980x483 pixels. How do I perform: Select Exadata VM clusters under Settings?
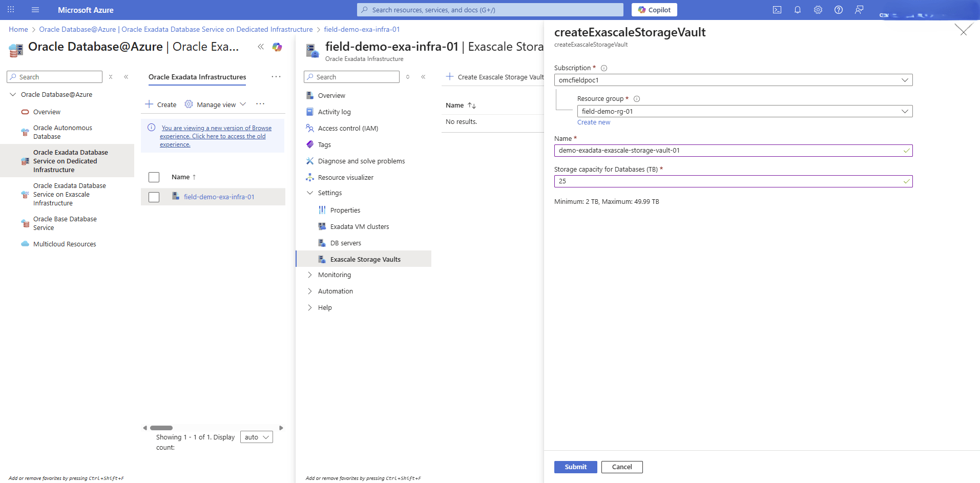(x=359, y=226)
